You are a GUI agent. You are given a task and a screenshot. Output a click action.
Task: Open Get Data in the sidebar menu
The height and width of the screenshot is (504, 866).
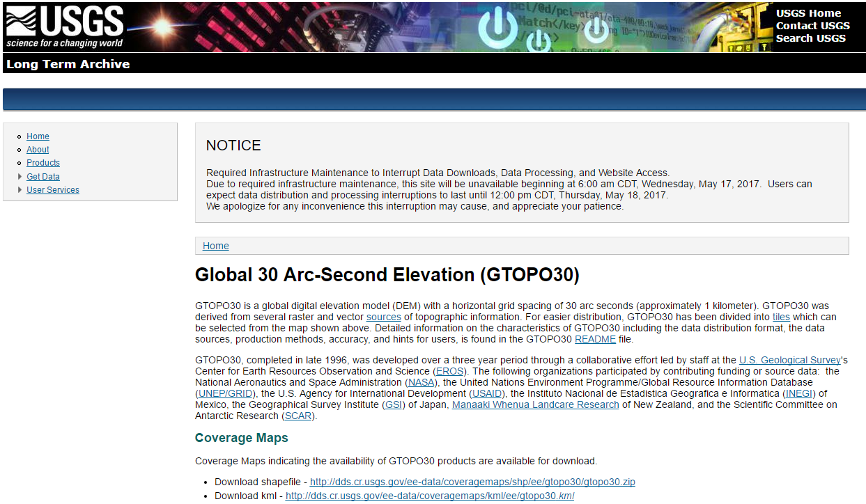(x=43, y=177)
